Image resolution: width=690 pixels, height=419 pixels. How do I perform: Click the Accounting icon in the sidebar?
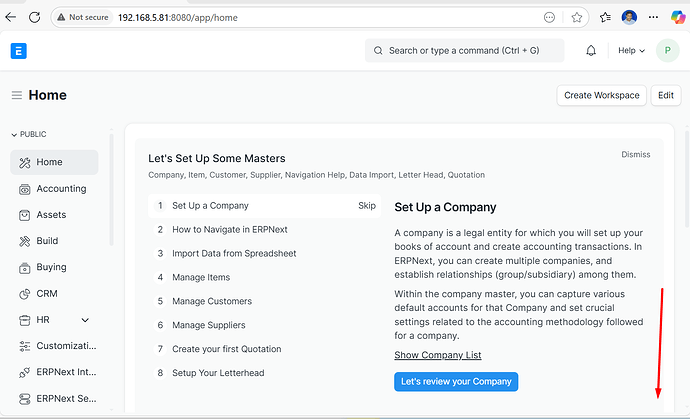click(x=25, y=189)
